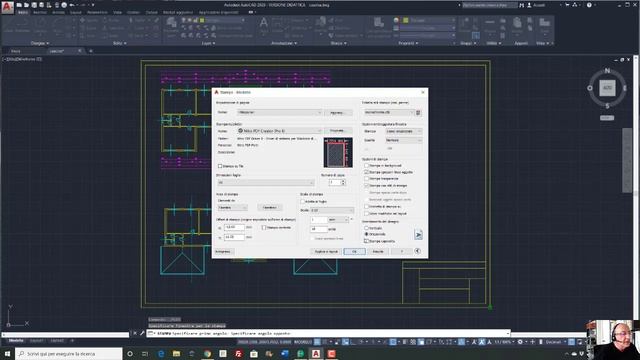Click the X plot offset input field
This screenshot has width=640, height=360.
(x=234, y=227)
